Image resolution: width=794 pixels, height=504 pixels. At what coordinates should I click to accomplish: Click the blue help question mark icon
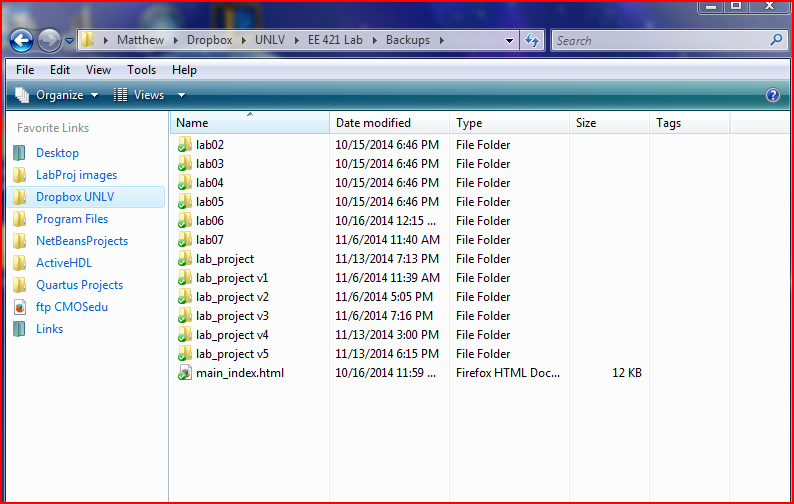pyautogui.click(x=773, y=95)
